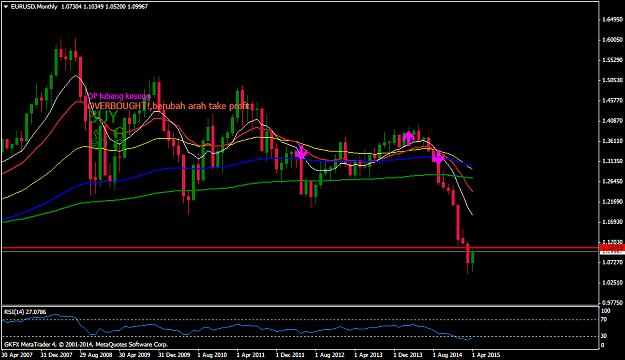Click the 29 Aug 2008 date label

[x=96, y=355]
